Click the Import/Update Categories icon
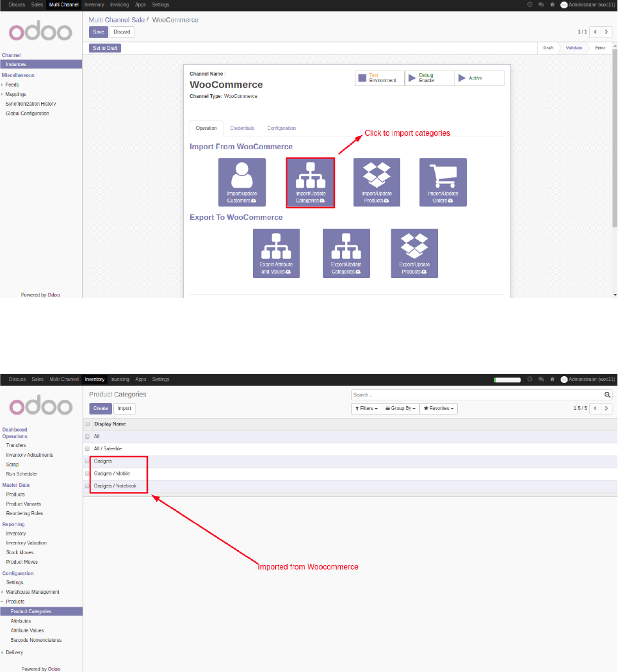Screen dimensions: 618x672 click(311, 183)
